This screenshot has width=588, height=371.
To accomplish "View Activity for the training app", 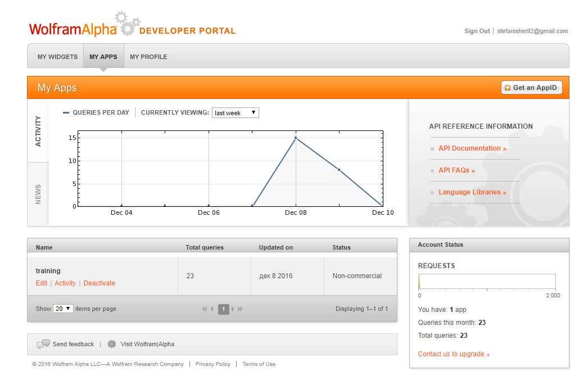I will 65,283.
